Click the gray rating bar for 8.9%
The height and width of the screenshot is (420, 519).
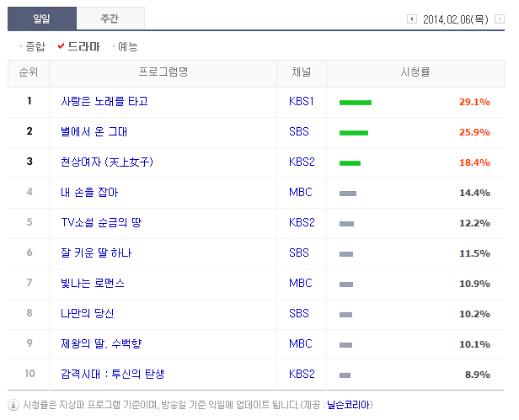pyautogui.click(x=345, y=375)
